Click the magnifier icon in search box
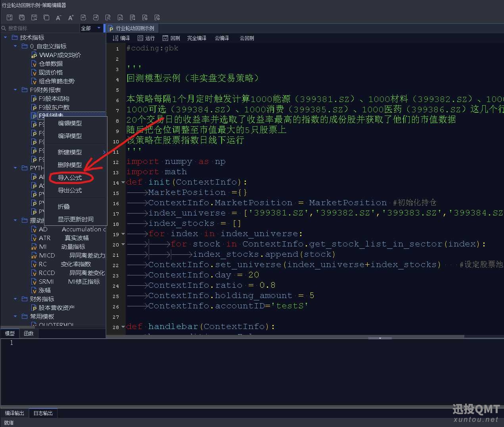 (4, 28)
